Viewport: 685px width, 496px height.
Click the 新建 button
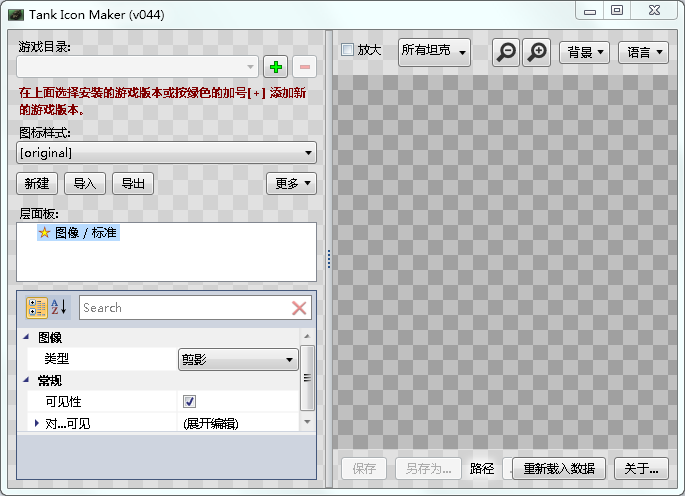[x=37, y=184]
